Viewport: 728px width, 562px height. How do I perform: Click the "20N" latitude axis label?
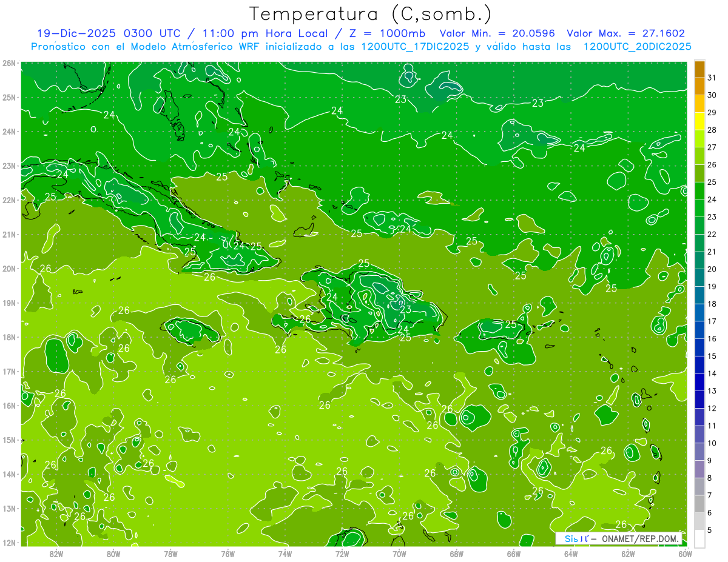pos(9,269)
